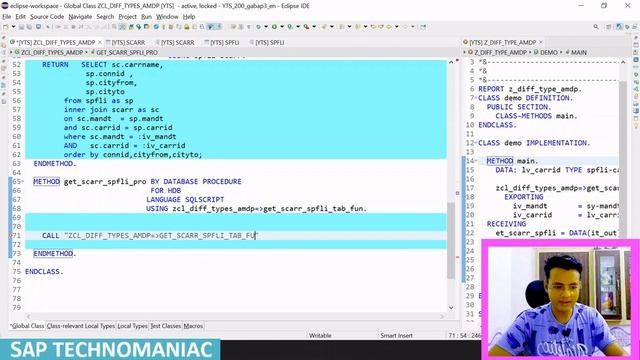Screen dimensions: 640x360
Task: Open the Window menu
Action: pyautogui.click(x=167, y=17)
